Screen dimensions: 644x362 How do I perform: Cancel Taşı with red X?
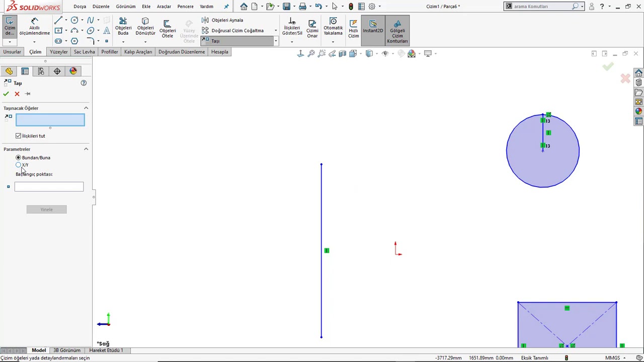17,94
